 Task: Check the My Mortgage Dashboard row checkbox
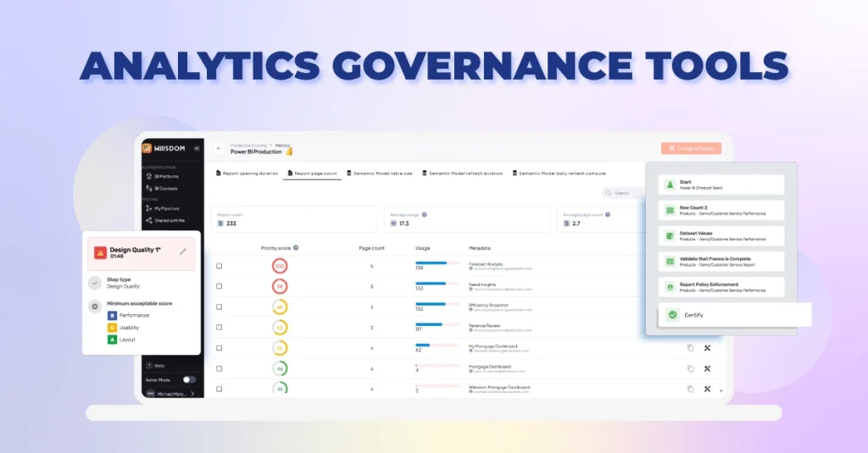pos(220,348)
